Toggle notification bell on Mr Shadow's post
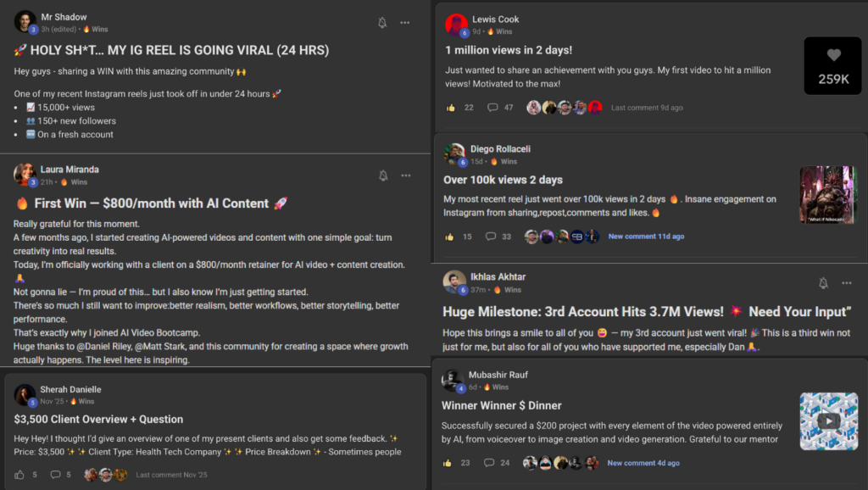Image resolution: width=868 pixels, height=490 pixels. point(382,23)
